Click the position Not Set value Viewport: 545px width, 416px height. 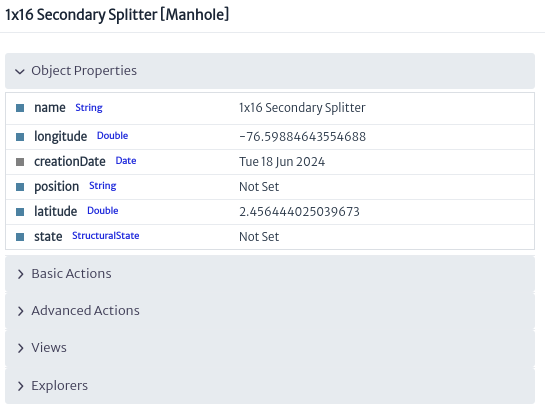click(x=259, y=187)
